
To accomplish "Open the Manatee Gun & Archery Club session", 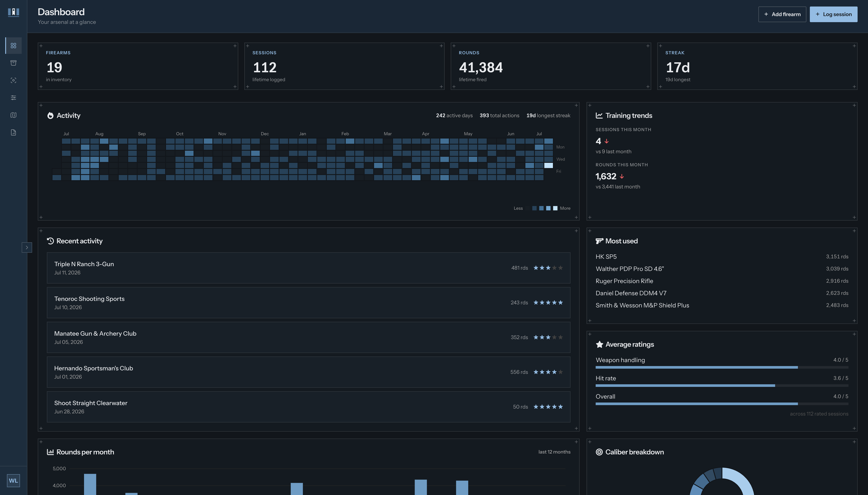I will coord(309,337).
